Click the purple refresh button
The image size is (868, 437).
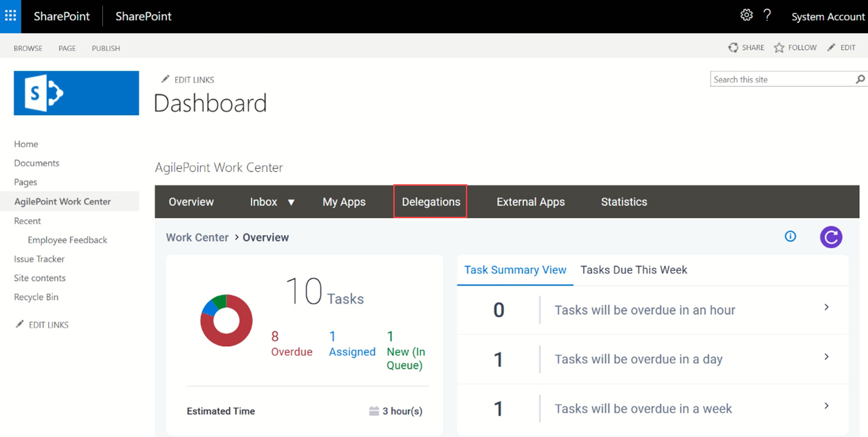pos(831,237)
